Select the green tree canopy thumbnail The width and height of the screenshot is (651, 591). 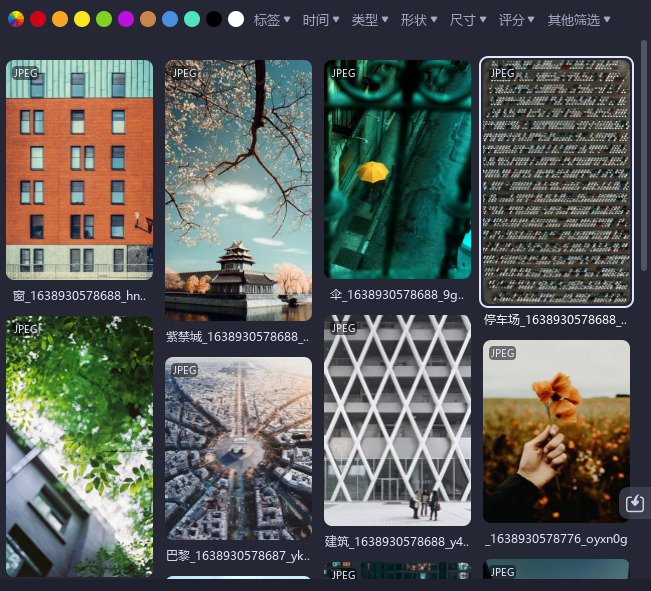[79, 446]
